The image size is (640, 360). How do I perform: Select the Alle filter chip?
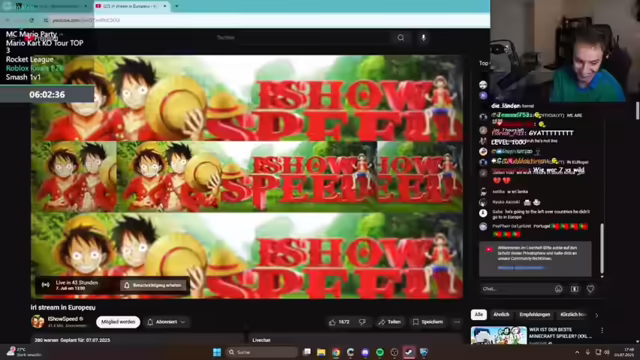[478, 315]
